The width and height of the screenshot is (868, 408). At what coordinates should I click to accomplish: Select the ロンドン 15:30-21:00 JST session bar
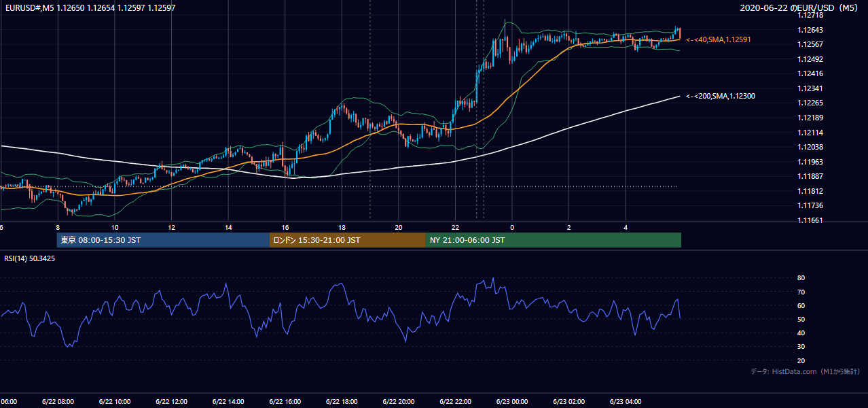(x=348, y=240)
